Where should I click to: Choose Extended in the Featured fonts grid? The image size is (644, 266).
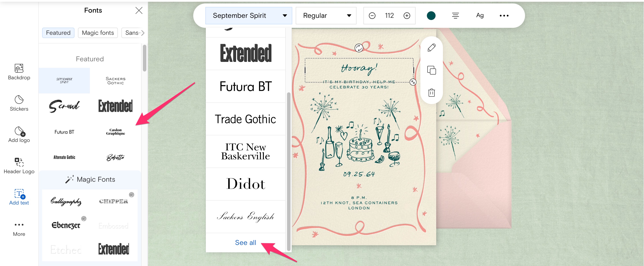(x=116, y=106)
